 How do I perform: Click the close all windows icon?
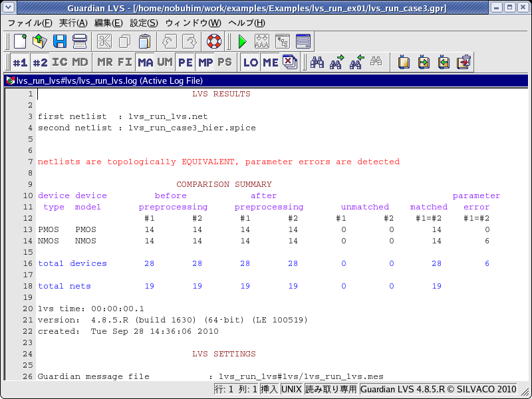pyautogui.click(x=290, y=62)
